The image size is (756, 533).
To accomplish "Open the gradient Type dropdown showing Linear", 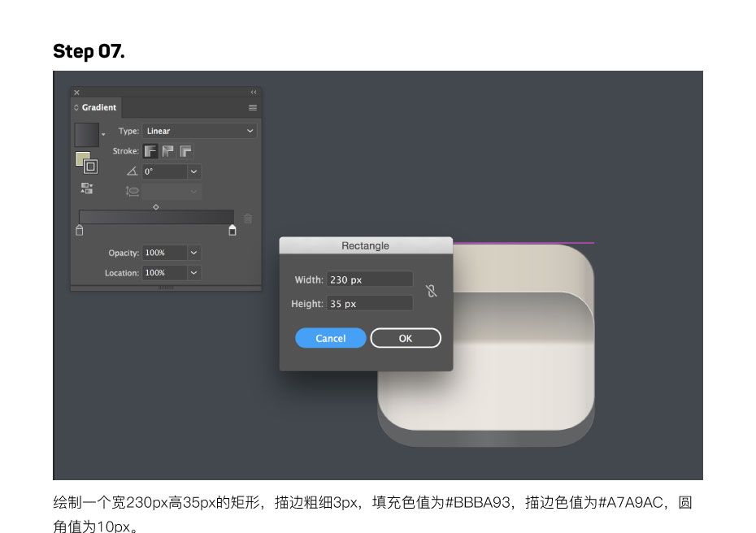I will click(x=199, y=131).
